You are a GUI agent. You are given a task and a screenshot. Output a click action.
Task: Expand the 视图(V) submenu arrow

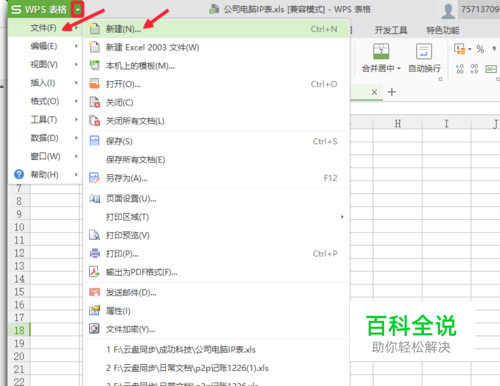tap(76, 64)
